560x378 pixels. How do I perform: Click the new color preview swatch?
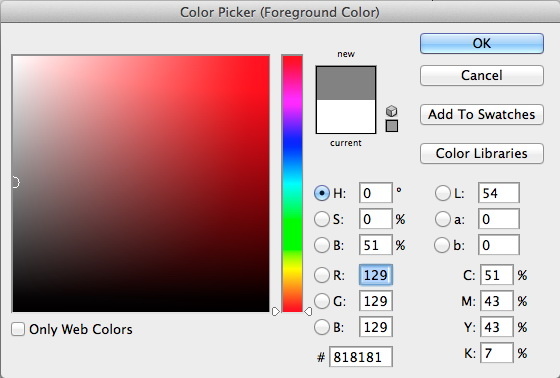[346, 83]
